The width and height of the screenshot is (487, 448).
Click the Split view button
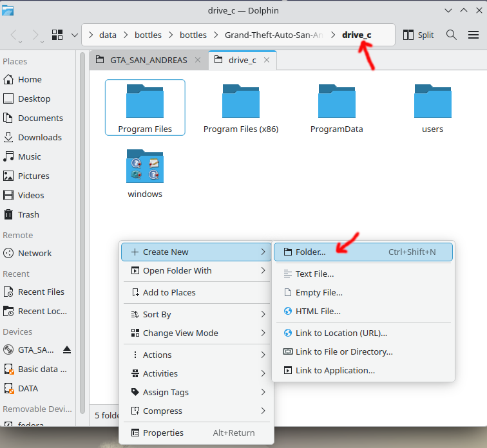(x=418, y=35)
